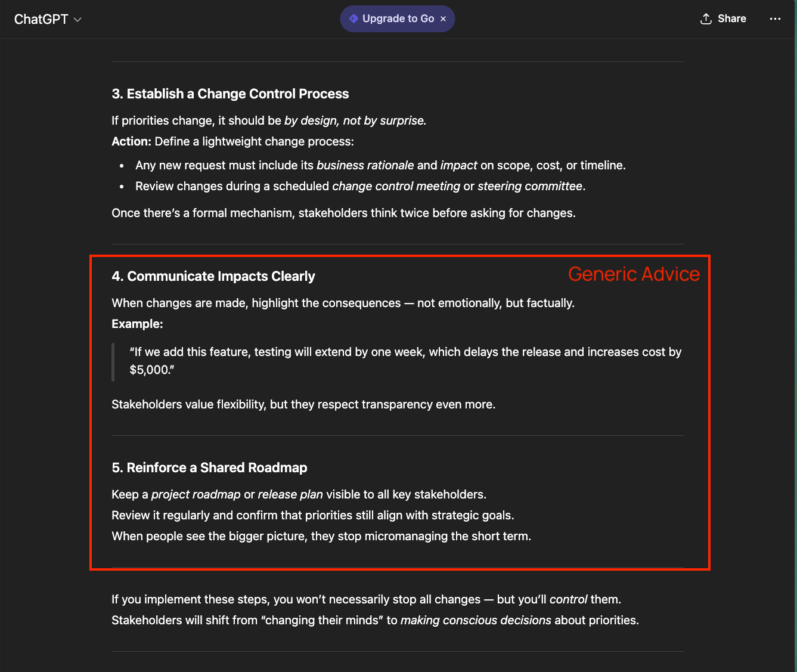Click the Share upload arrow icon

[x=706, y=18]
